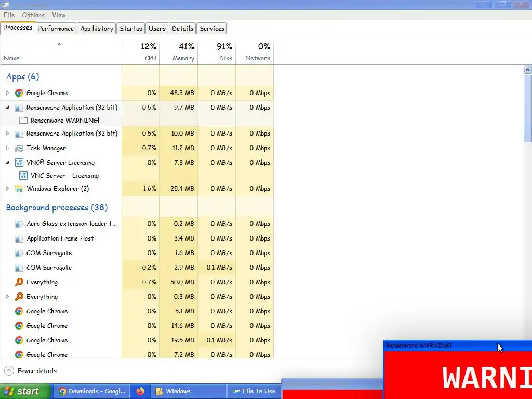This screenshot has width=532, height=399.
Task: Click the Windows Explorer folder icon
Action: tap(19, 189)
